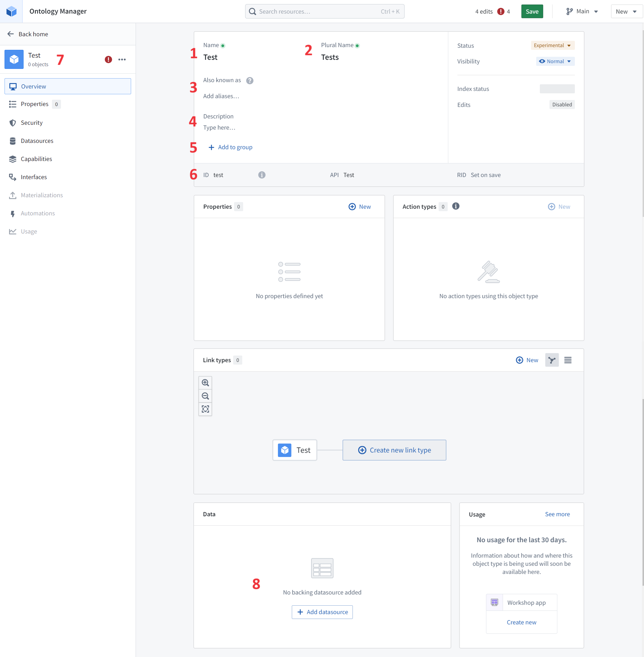
Task: Open the Interfaces section in sidebar
Action: point(68,177)
